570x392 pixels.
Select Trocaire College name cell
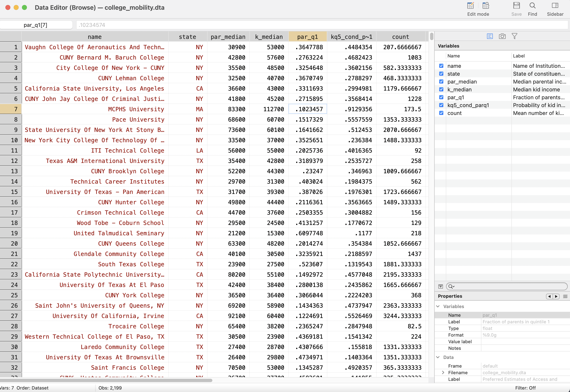tap(95, 326)
